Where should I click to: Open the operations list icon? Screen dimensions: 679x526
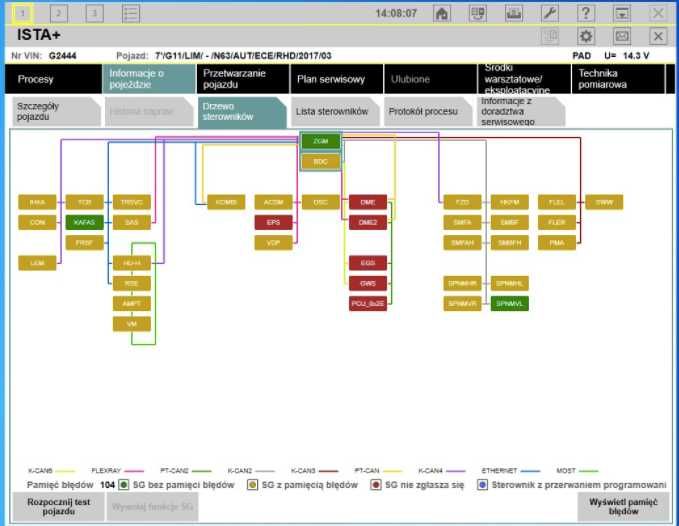[x=131, y=13]
